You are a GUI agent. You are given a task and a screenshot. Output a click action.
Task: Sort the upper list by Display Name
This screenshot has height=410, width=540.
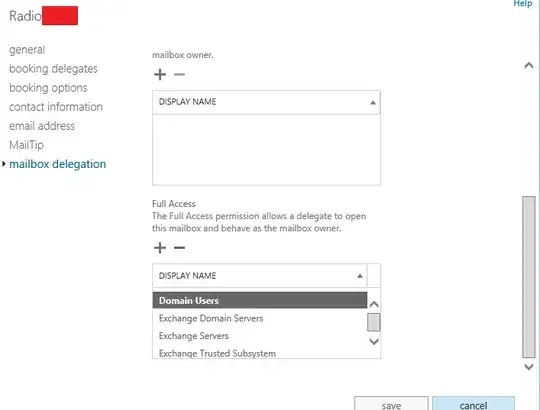[266, 102]
